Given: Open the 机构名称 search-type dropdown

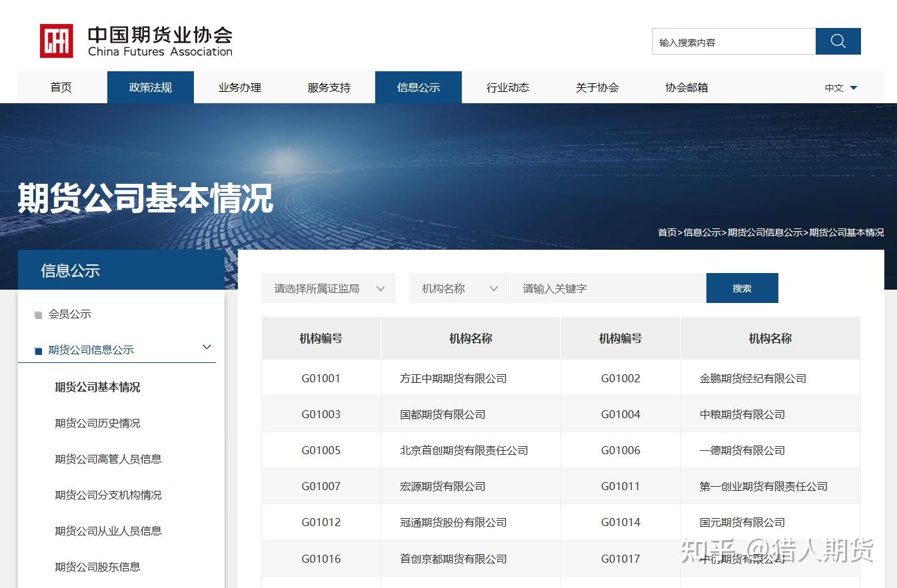Looking at the screenshot, I should pos(459,288).
